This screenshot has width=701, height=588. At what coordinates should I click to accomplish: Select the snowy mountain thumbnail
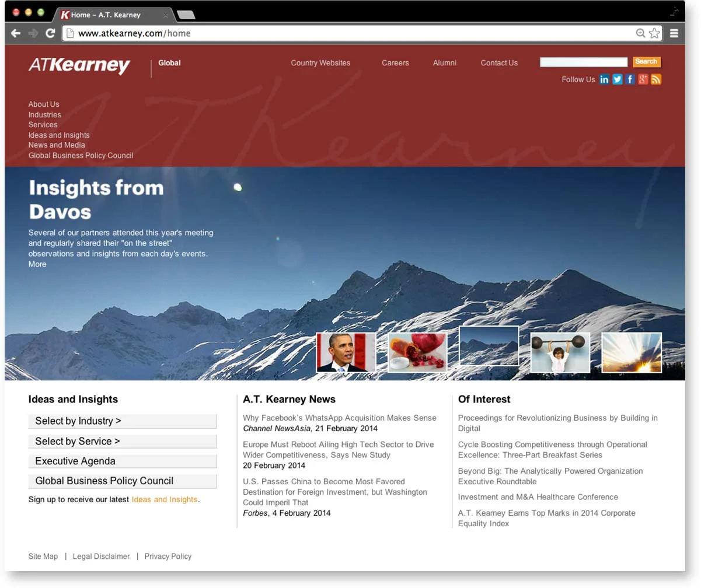point(489,346)
